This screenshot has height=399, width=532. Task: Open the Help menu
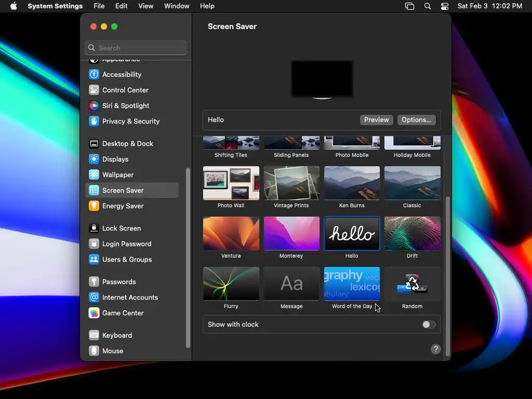click(x=207, y=6)
